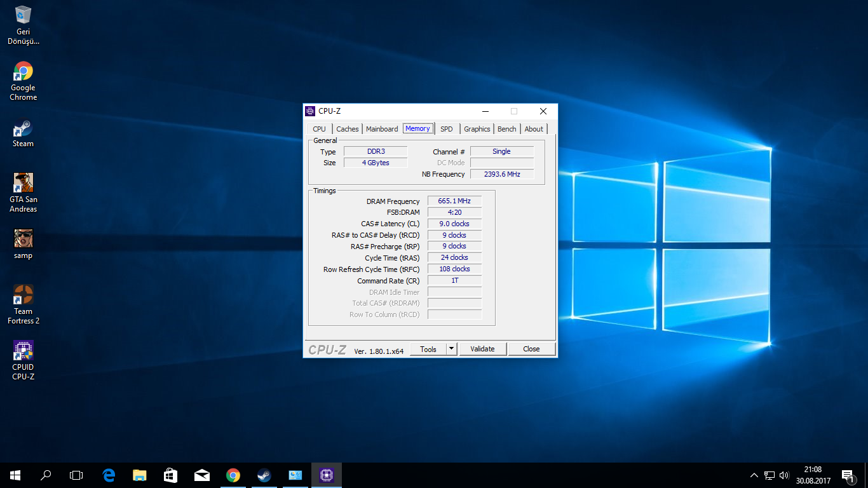868x488 pixels.
Task: Launch Chrome from the taskbar
Action: tap(233, 475)
